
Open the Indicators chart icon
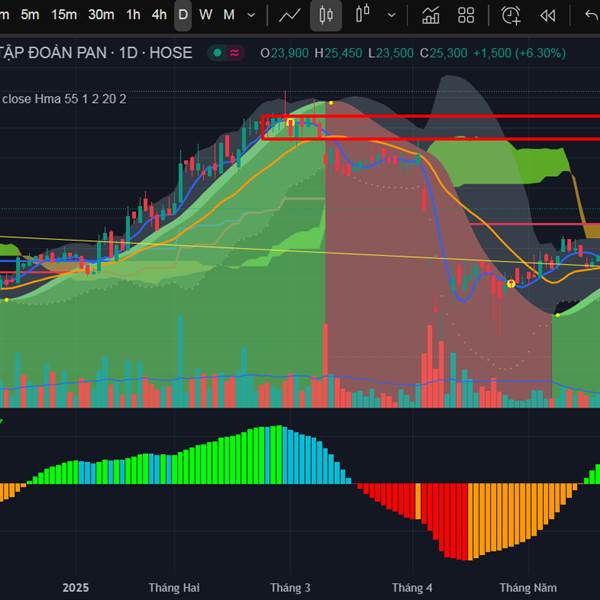[430, 15]
